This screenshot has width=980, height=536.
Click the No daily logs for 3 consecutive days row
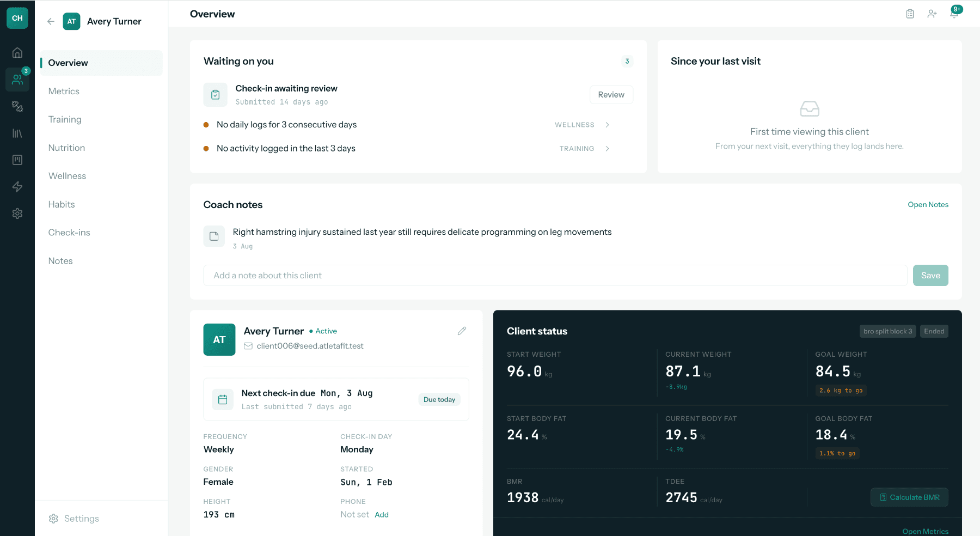pos(407,125)
